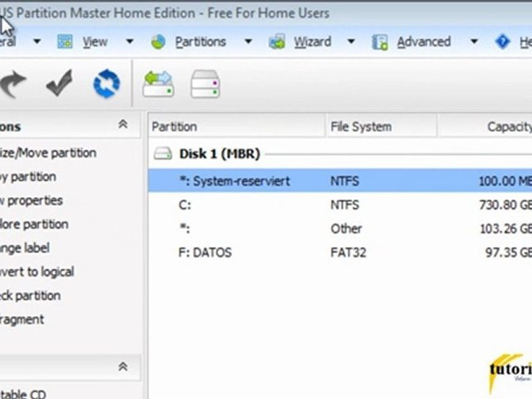Click the FAT32 file system cell
The height and width of the screenshot is (399, 532).
[x=349, y=253]
